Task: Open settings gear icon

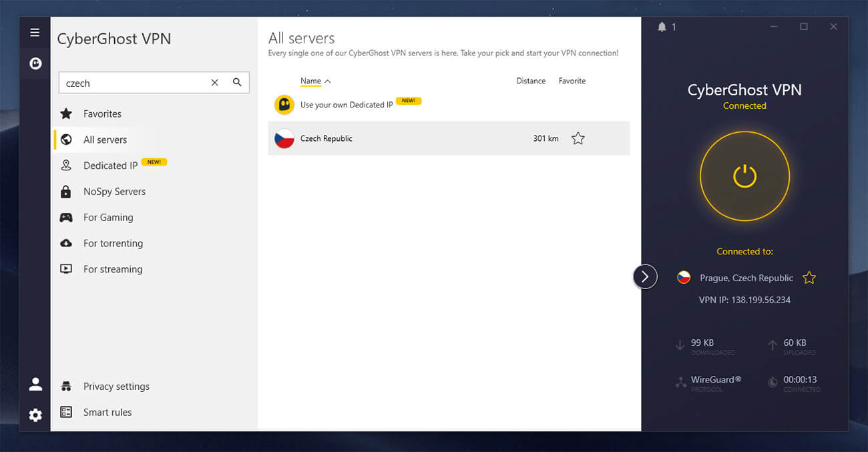Action: click(x=35, y=415)
